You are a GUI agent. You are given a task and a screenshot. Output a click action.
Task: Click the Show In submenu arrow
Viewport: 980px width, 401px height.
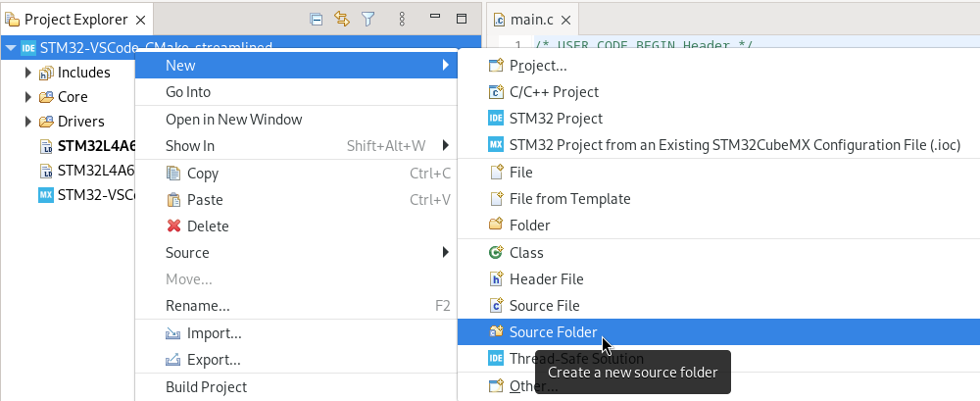pos(446,146)
